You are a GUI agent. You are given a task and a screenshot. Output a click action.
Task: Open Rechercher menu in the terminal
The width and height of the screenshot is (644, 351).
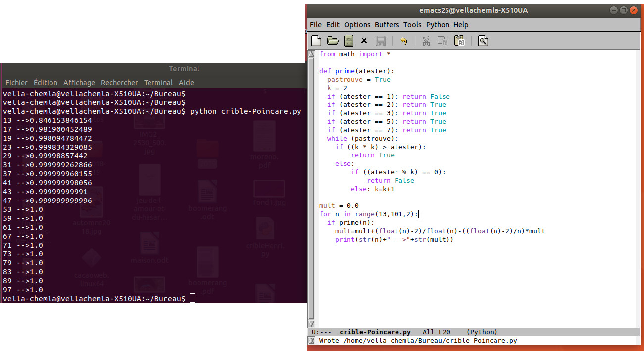click(x=119, y=83)
